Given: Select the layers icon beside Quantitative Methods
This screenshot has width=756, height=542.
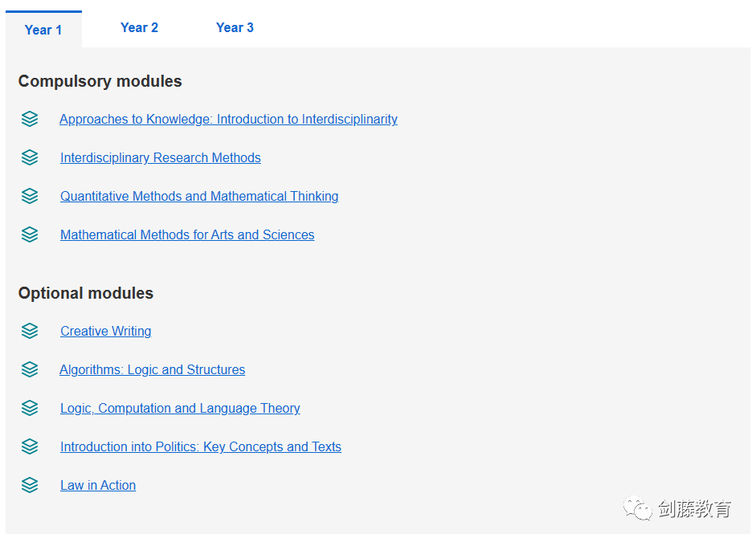Looking at the screenshot, I should 30,196.
